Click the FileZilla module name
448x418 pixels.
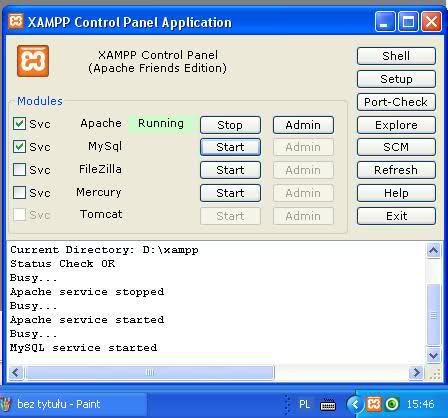click(x=100, y=169)
